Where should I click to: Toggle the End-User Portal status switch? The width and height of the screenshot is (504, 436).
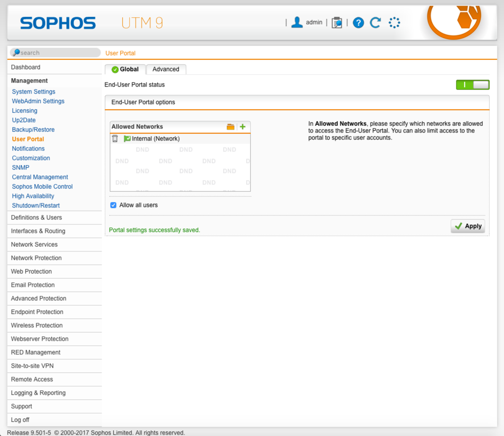[472, 85]
